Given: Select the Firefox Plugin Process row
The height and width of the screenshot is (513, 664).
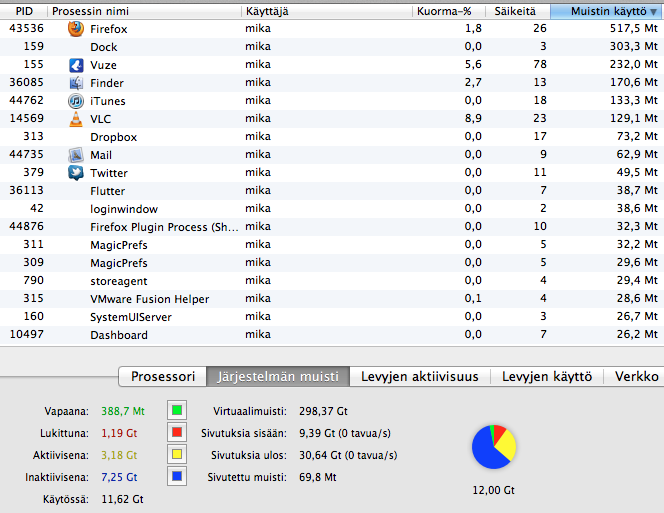Looking at the screenshot, I should 332,227.
